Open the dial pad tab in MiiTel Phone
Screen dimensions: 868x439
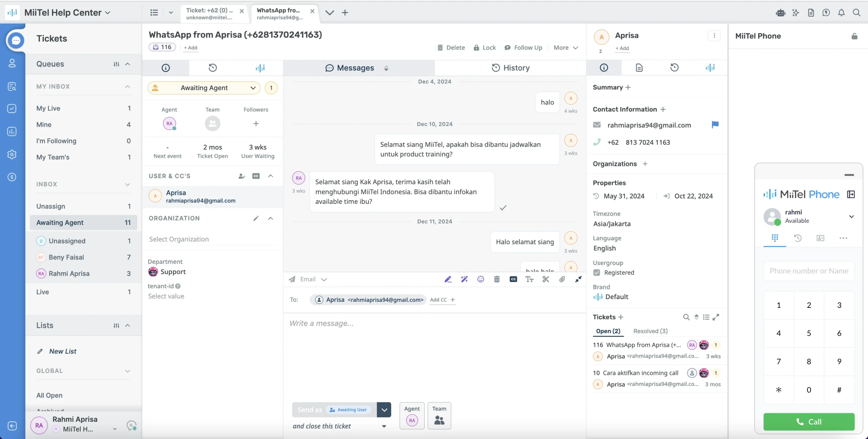775,238
